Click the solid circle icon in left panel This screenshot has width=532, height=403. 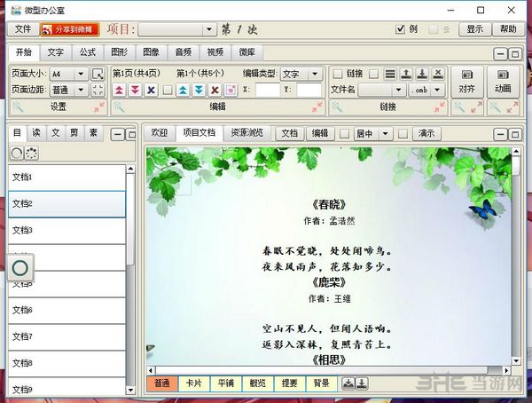click(16, 154)
